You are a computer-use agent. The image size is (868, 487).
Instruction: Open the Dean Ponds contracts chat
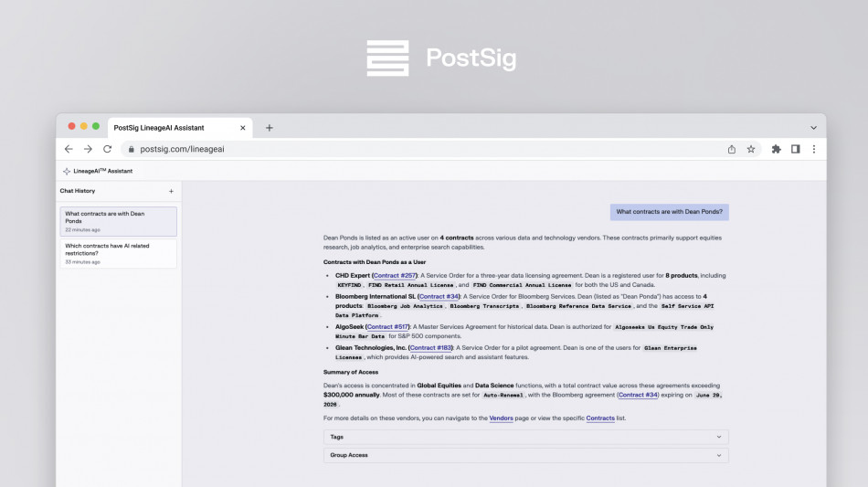coord(118,221)
